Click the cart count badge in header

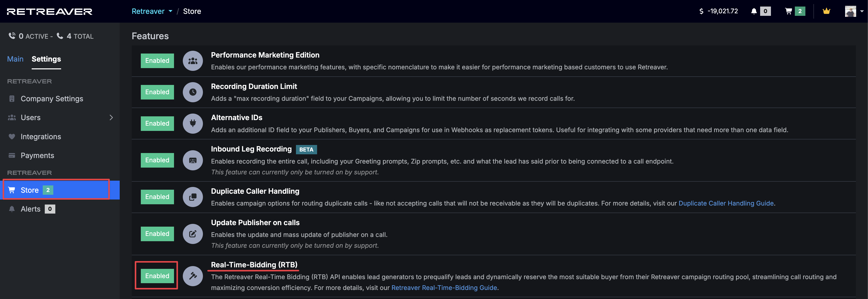click(800, 12)
